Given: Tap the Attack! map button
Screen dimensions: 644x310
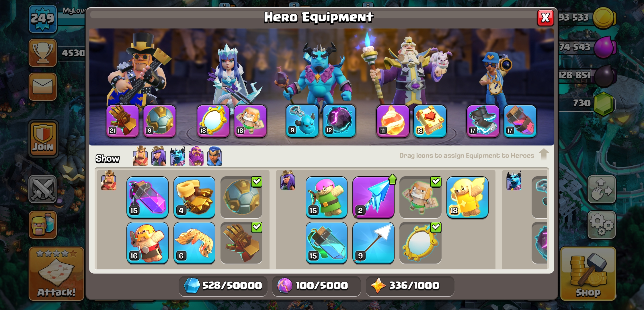Looking at the screenshot, I should coord(56,274).
